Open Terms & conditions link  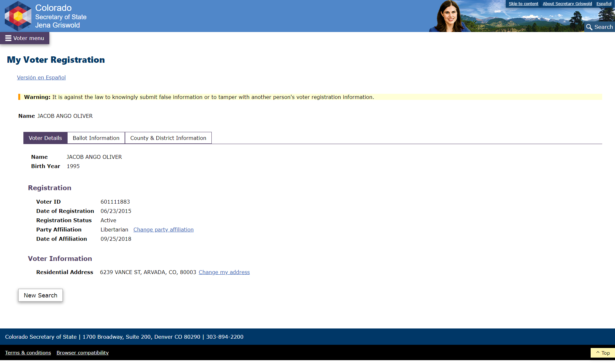point(28,352)
